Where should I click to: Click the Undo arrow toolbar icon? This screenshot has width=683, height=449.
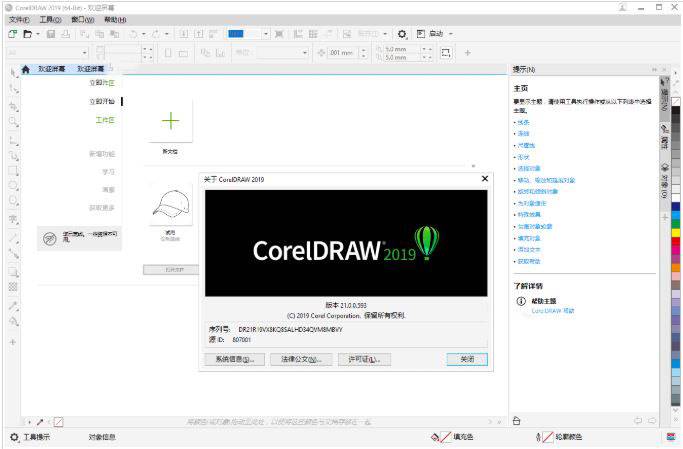[133, 34]
